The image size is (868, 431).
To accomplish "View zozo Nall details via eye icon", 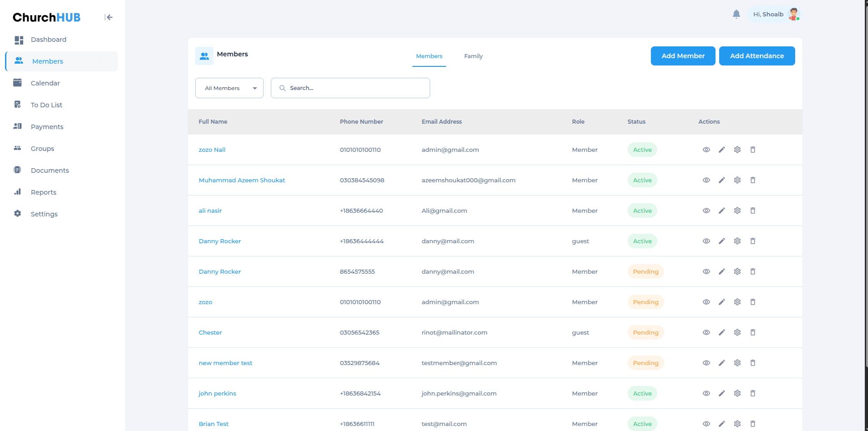I will [x=706, y=150].
